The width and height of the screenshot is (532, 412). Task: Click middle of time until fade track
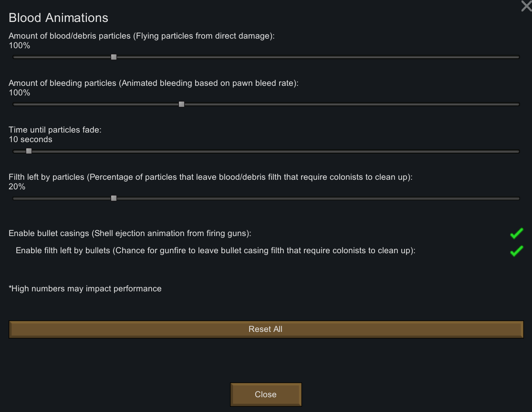pos(266,151)
